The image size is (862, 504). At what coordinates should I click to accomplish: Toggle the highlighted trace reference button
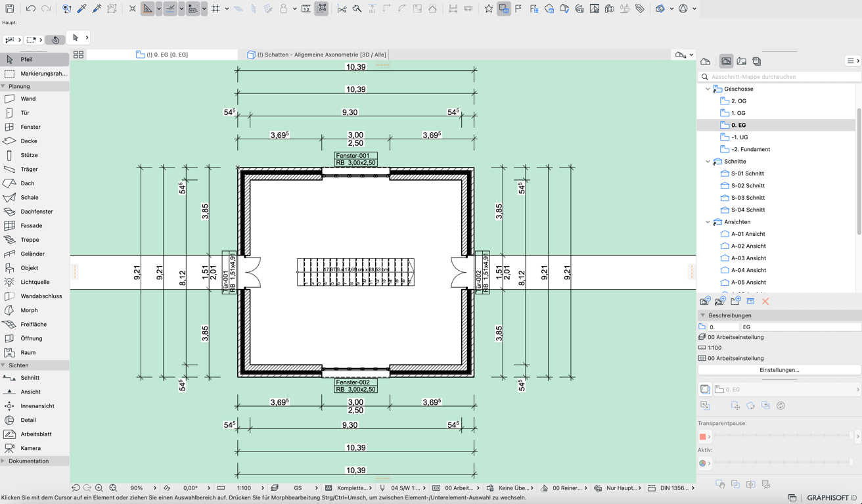click(503, 9)
